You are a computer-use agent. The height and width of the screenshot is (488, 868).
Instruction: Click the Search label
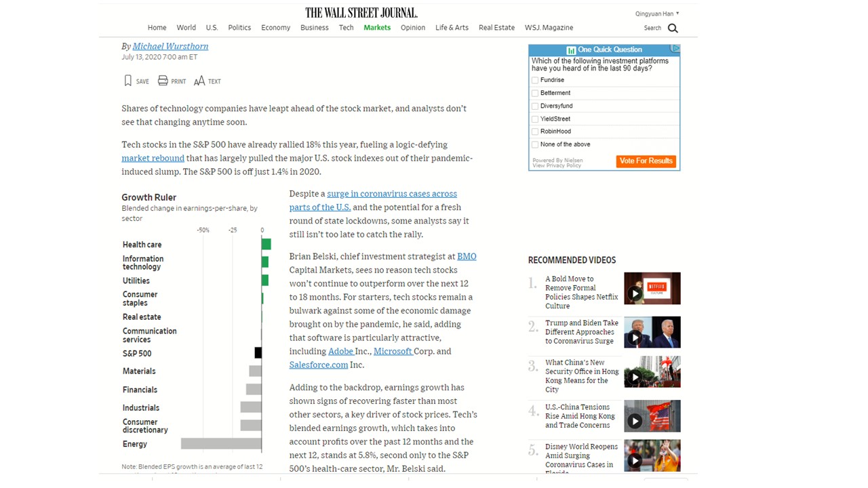pos(652,28)
